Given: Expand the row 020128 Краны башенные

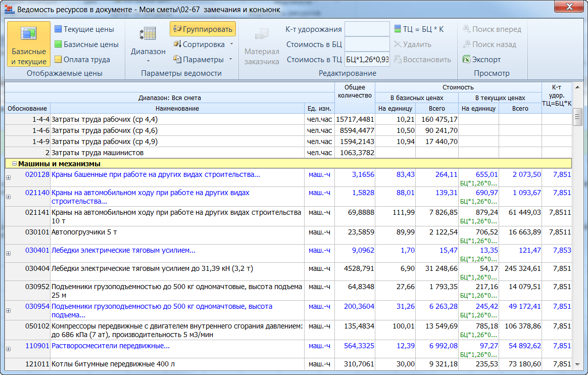Looking at the screenshot, I should pyautogui.click(x=8, y=177).
